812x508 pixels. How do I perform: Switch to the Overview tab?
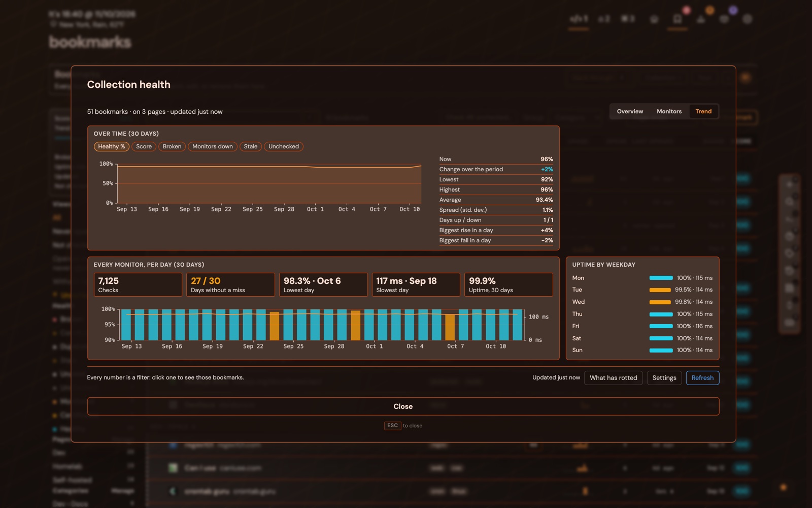[630, 111]
